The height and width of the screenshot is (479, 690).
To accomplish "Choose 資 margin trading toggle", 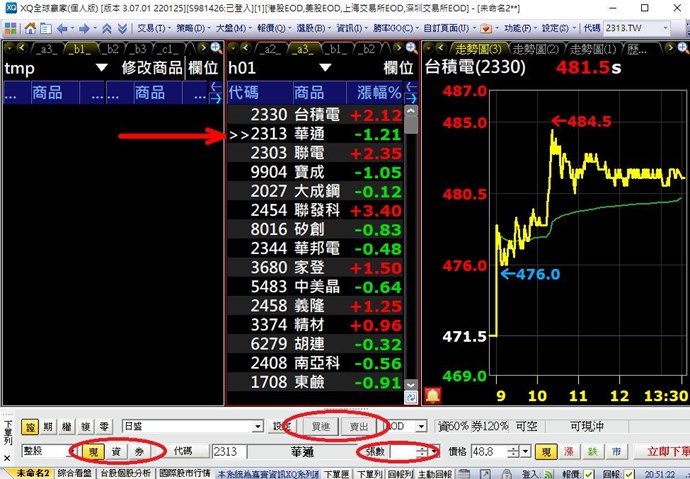I will 116,452.
